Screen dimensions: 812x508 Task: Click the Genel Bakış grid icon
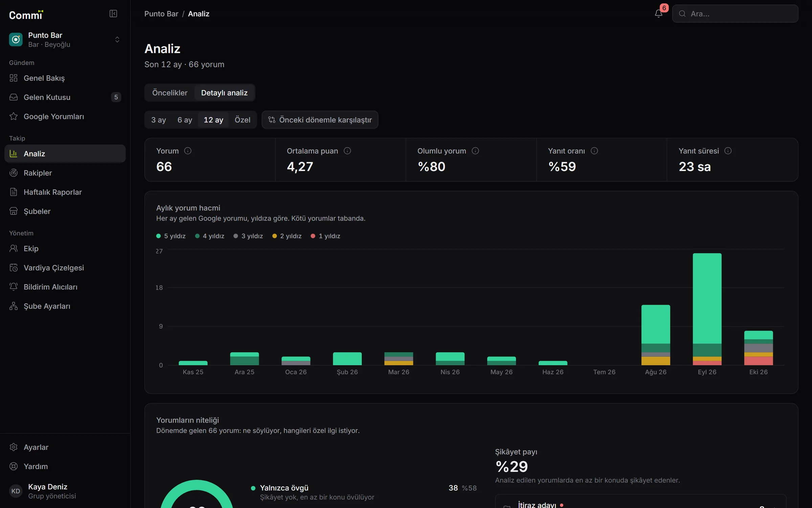pyautogui.click(x=14, y=78)
